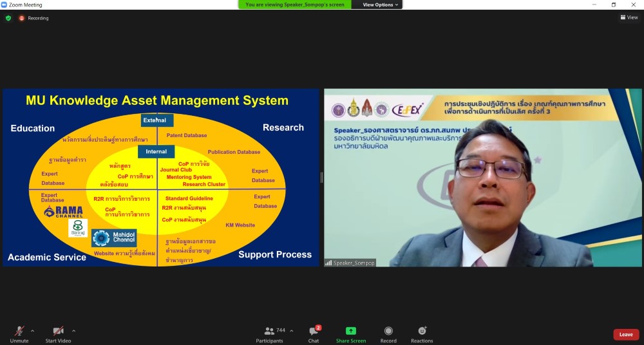The image size is (644, 345).
Task: Open the Reactions emoji menu
Action: pyautogui.click(x=422, y=331)
